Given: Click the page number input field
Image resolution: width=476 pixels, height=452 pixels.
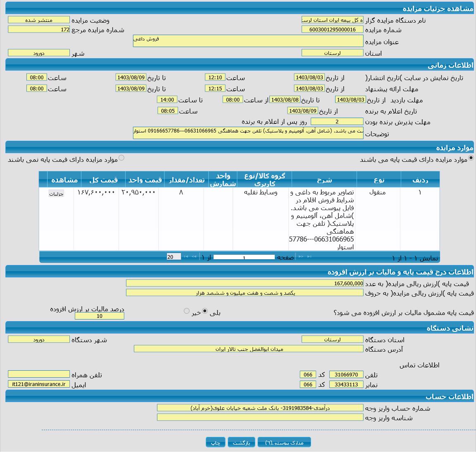Looking at the screenshot, I should [x=244, y=257].
